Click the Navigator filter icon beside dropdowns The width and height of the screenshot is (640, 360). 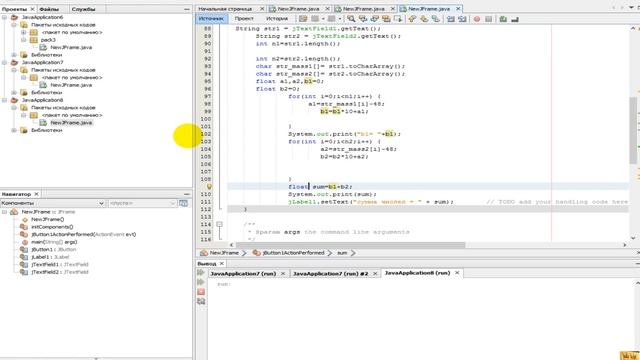coord(184,203)
